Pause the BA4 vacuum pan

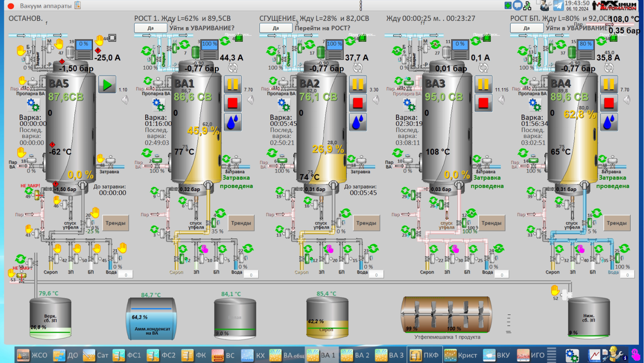tap(609, 84)
